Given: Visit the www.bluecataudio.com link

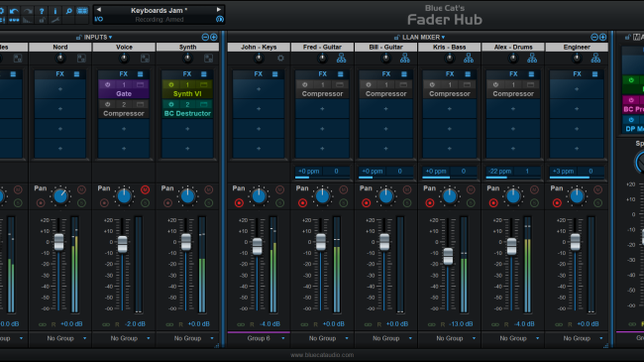Looking at the screenshot, I should pos(322,355).
